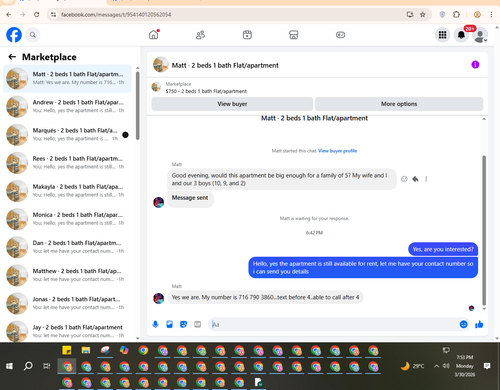
Task: Open the Windows Start button
Action: (9, 366)
